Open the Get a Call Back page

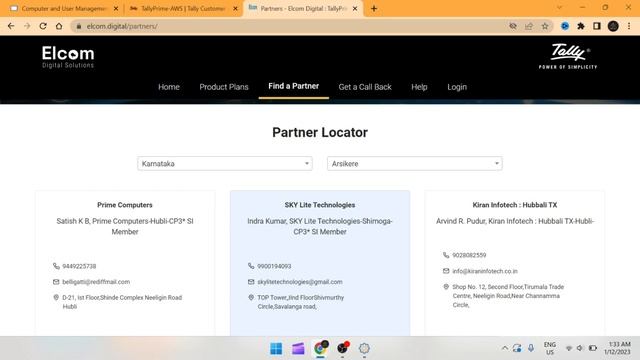[365, 87]
